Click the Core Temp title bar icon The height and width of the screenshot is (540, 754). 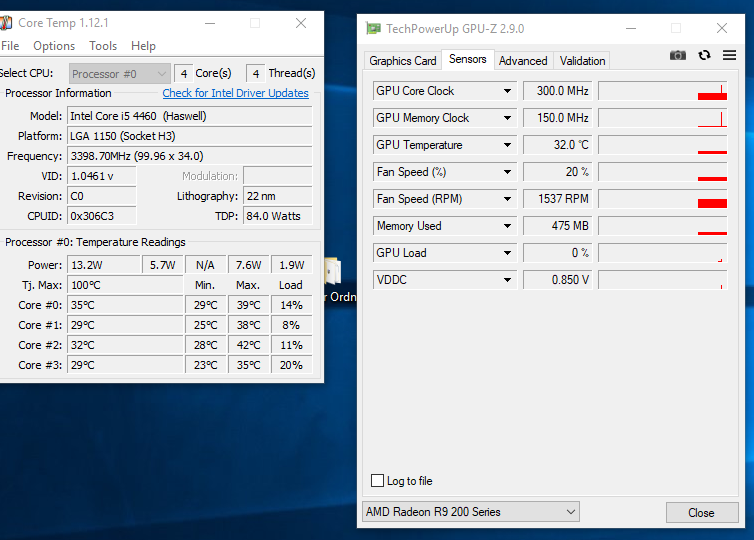click(6, 23)
